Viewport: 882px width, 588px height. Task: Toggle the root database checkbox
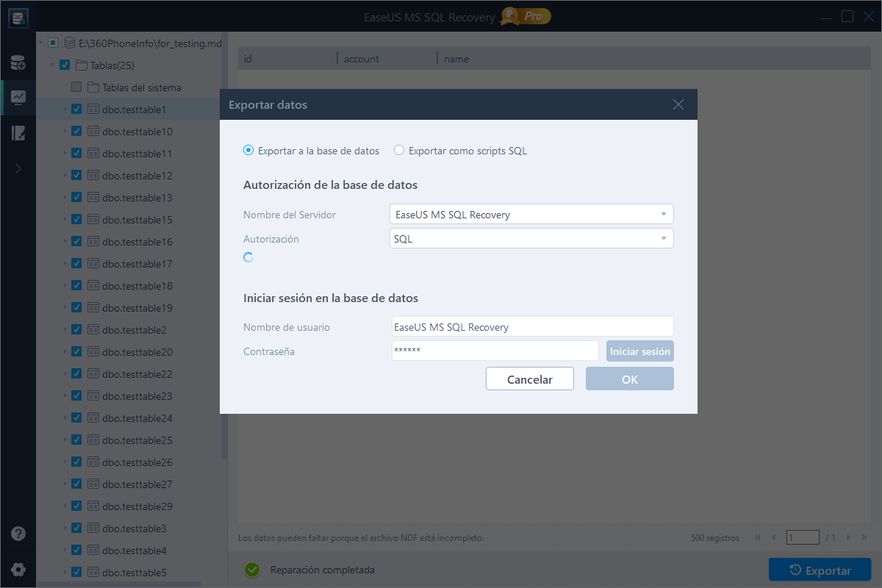click(x=53, y=43)
